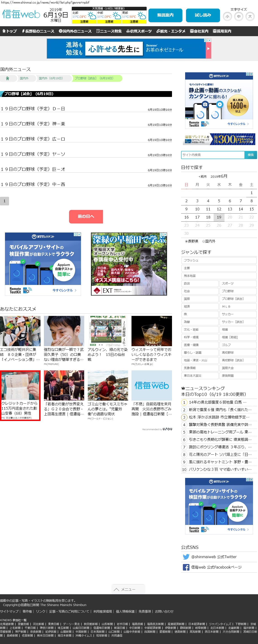The image size is (258, 644).
Task: Open the Facebook page icon link
Action: 186,567
